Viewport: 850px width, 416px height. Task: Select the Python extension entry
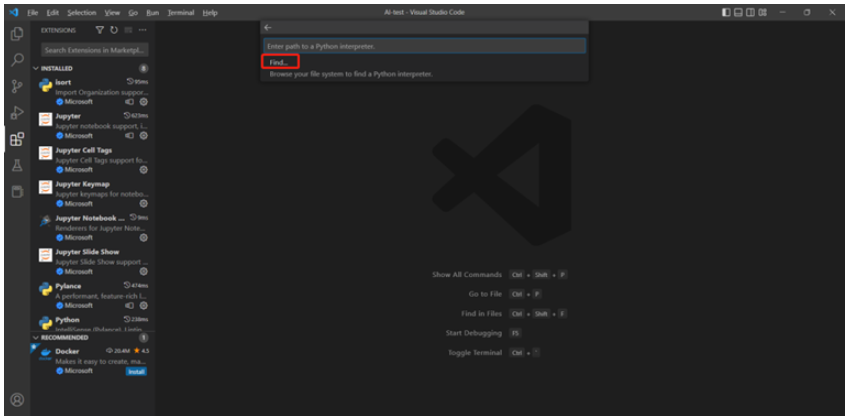point(93,323)
